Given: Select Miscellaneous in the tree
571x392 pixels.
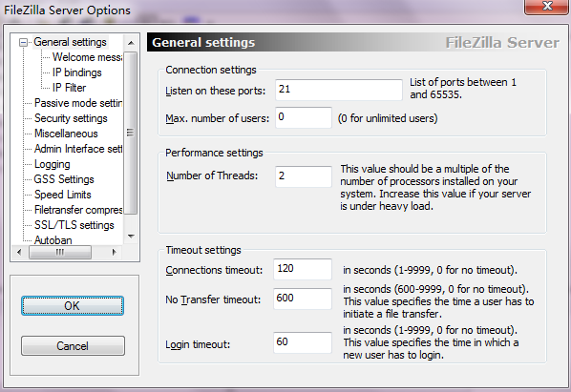Looking at the screenshot, I should (66, 134).
